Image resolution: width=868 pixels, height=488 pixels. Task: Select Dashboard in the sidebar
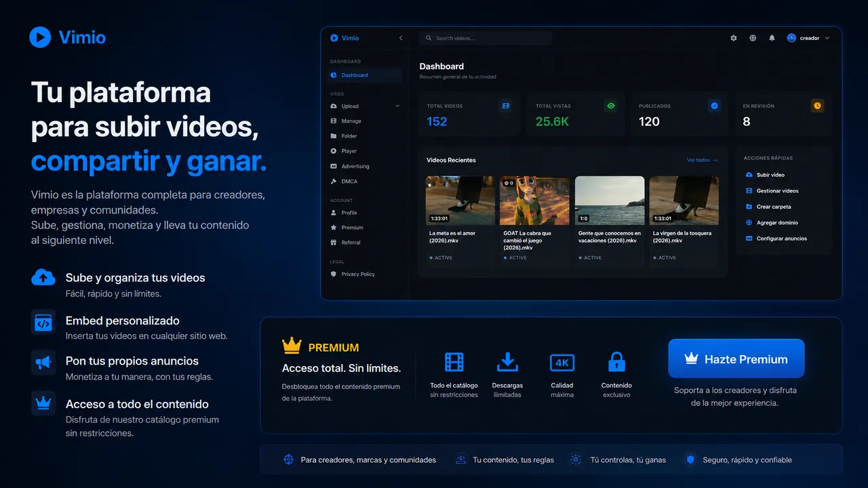[365, 75]
